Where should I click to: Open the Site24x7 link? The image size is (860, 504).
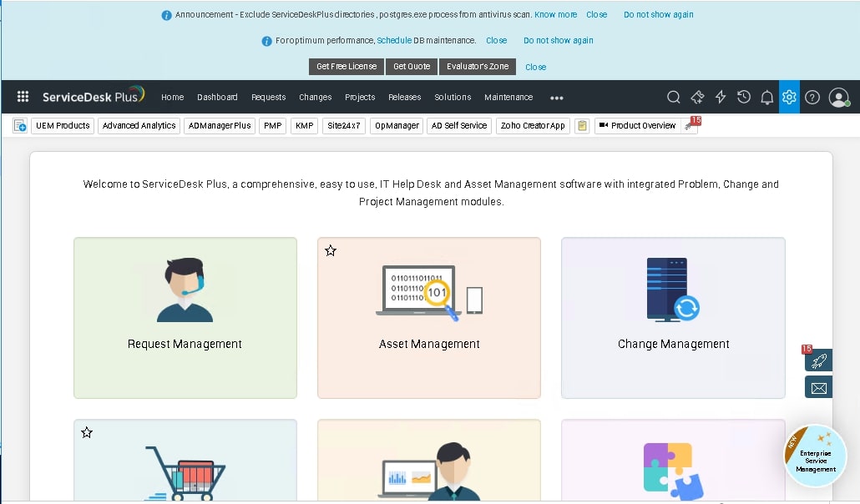coord(344,126)
